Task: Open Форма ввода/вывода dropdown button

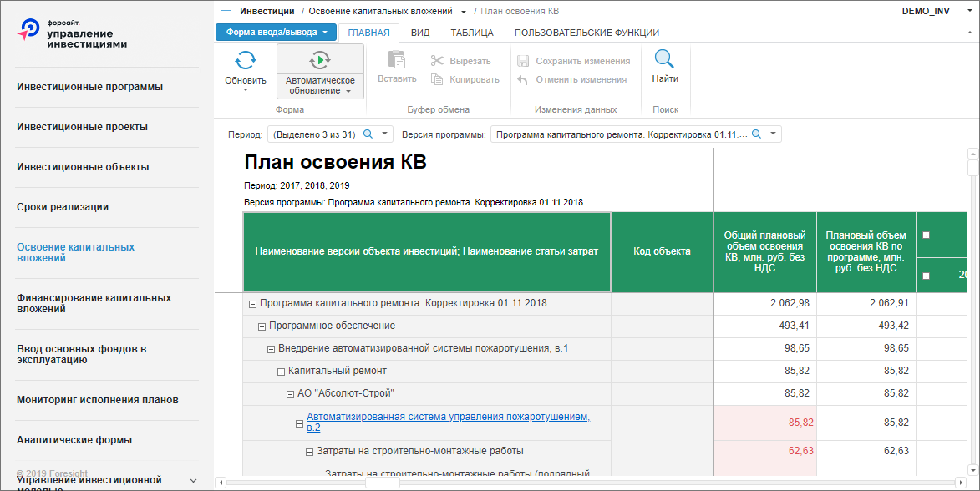Action: 277,33
